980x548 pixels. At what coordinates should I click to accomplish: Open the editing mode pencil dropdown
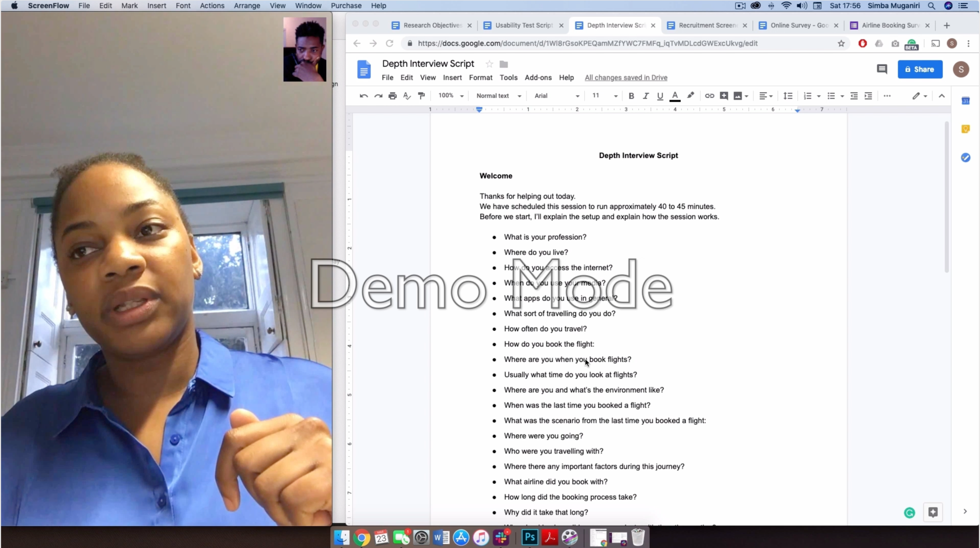[x=919, y=96]
